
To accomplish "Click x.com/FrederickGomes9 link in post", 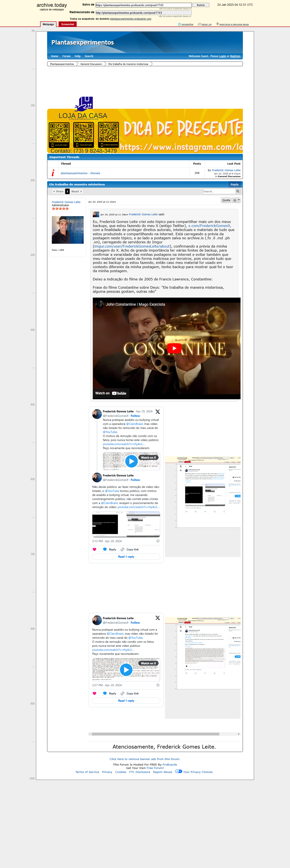I will [x=209, y=226].
